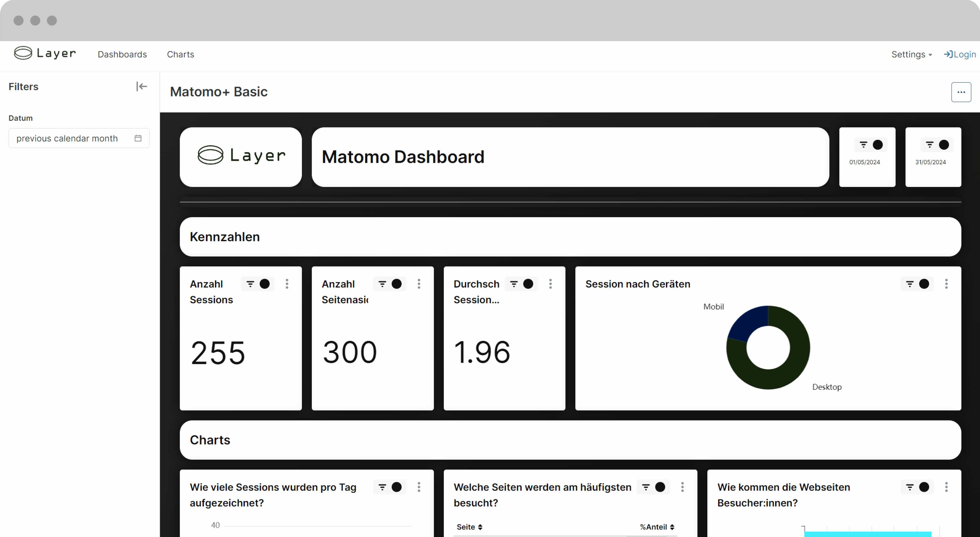Click the 31/05/2024 end date text

click(931, 162)
